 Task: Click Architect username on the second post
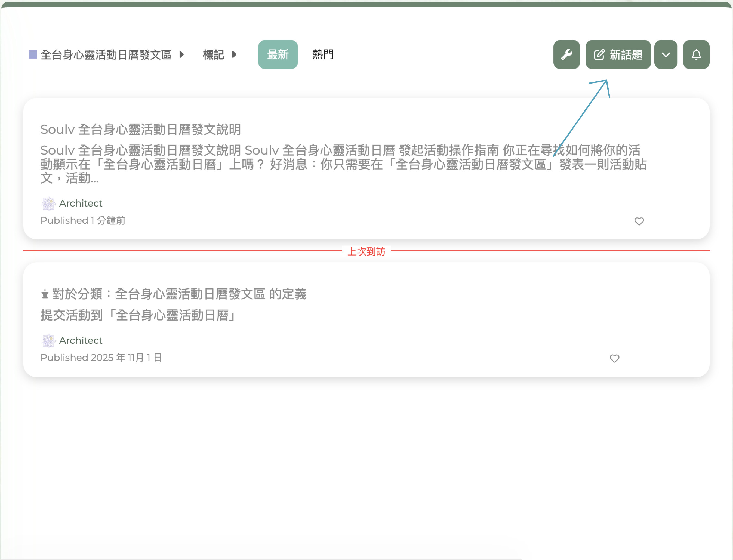point(81,340)
